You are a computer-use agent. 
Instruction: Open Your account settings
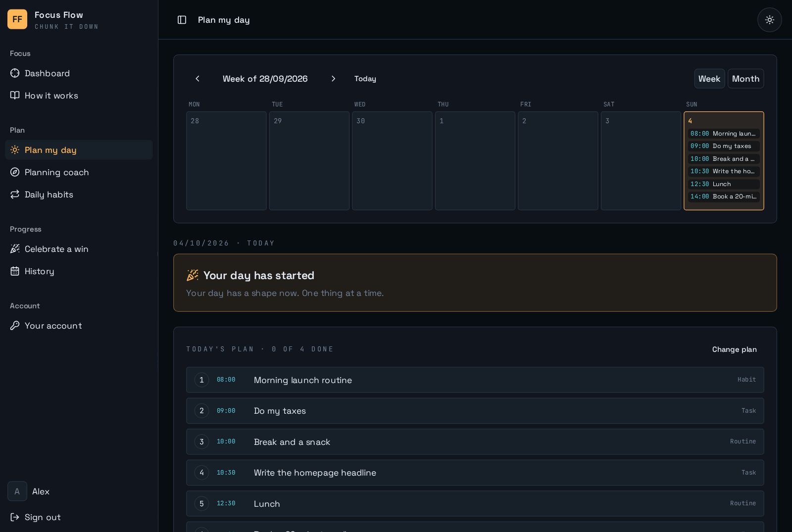79,326
